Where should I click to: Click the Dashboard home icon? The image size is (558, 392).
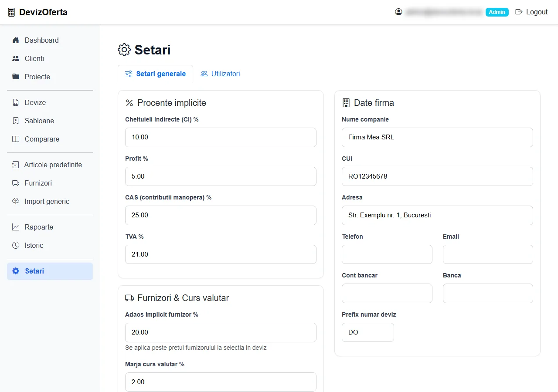16,40
